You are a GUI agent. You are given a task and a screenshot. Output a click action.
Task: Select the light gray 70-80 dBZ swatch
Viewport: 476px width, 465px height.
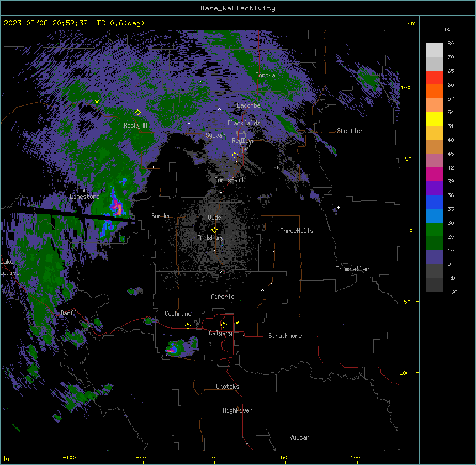[434, 50]
